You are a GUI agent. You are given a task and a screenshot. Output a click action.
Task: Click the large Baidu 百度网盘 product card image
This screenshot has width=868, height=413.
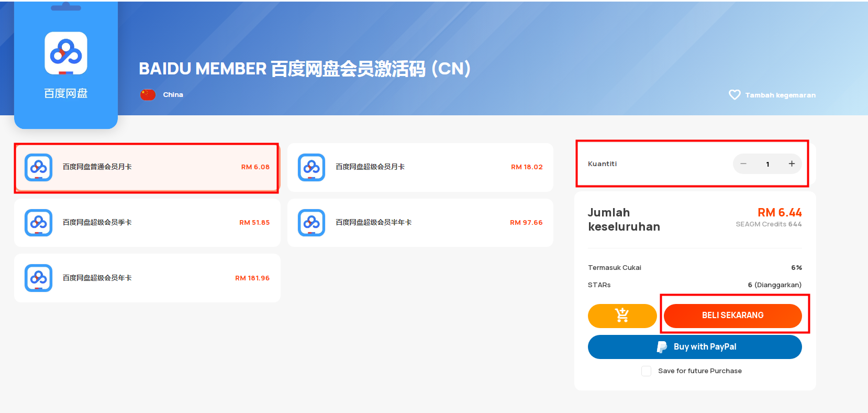66,65
